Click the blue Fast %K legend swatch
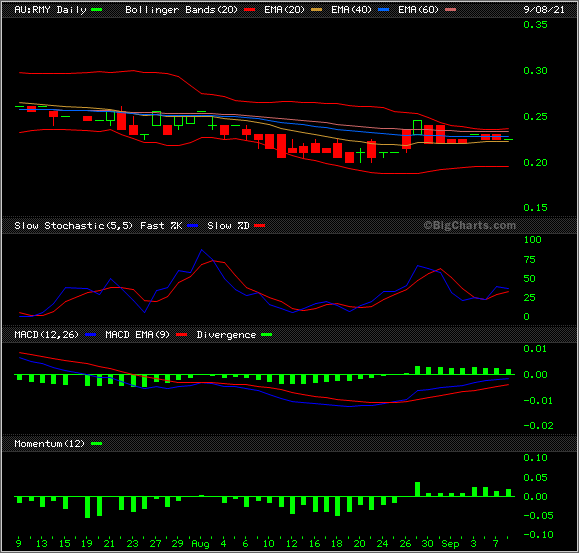 [x=192, y=226]
